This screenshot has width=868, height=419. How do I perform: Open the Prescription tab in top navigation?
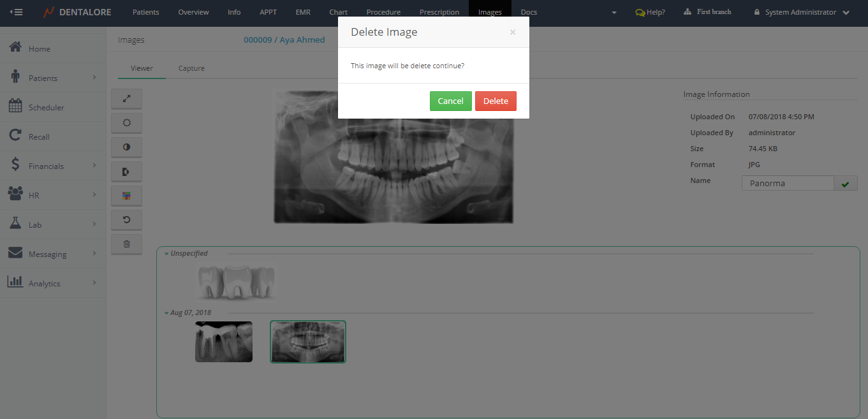pyautogui.click(x=439, y=12)
